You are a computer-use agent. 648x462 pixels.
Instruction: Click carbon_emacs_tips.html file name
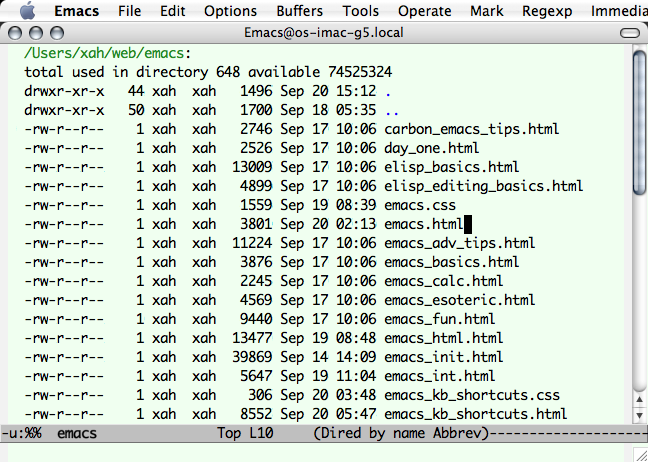coord(472,129)
